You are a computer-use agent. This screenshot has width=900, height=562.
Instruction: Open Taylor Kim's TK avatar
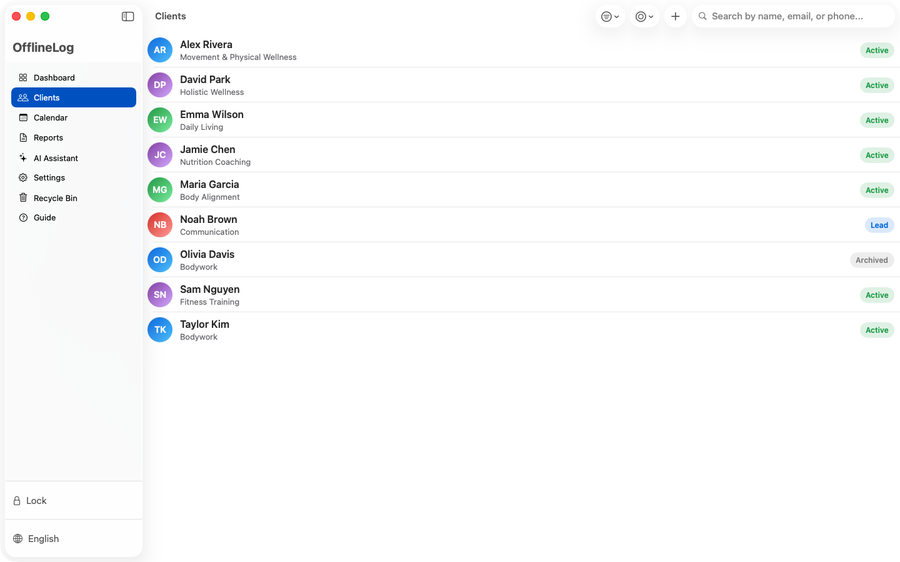coord(160,330)
